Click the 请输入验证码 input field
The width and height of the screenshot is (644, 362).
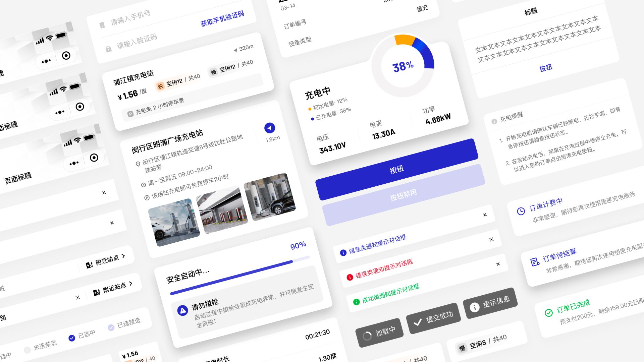tap(137, 41)
